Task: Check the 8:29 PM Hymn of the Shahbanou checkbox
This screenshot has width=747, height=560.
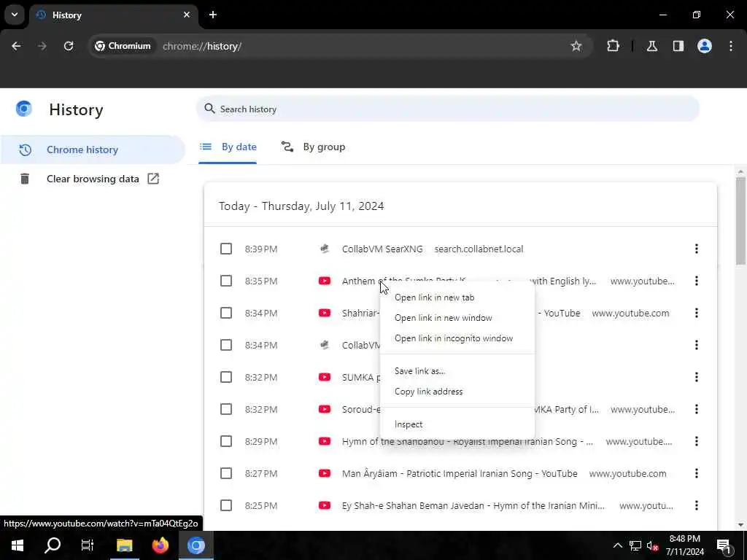Action: 226,441
